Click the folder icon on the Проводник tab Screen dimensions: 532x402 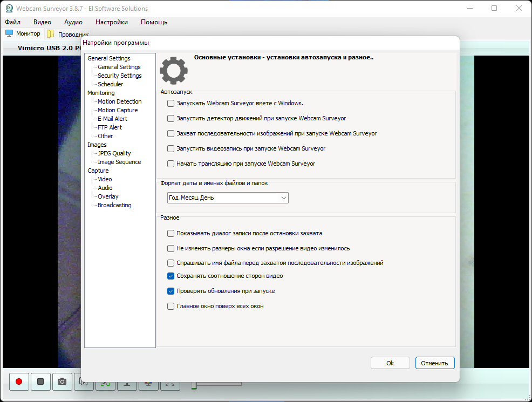coord(51,34)
